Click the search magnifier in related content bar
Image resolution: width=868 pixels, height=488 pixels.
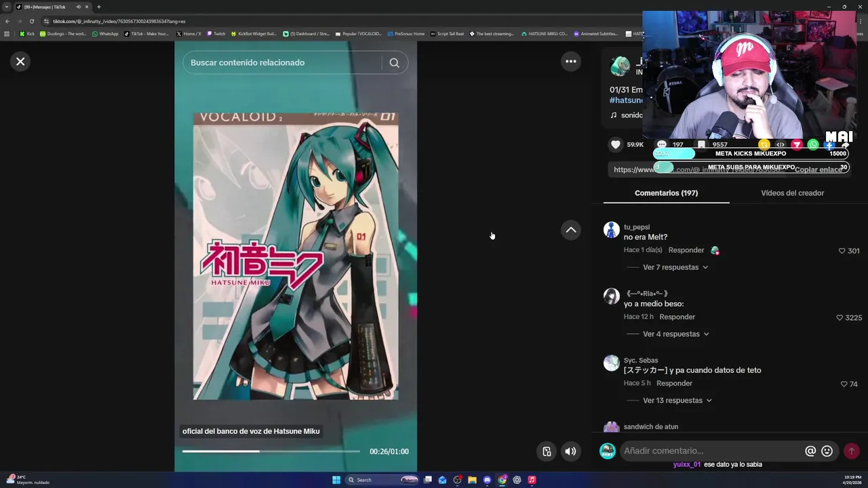[394, 62]
